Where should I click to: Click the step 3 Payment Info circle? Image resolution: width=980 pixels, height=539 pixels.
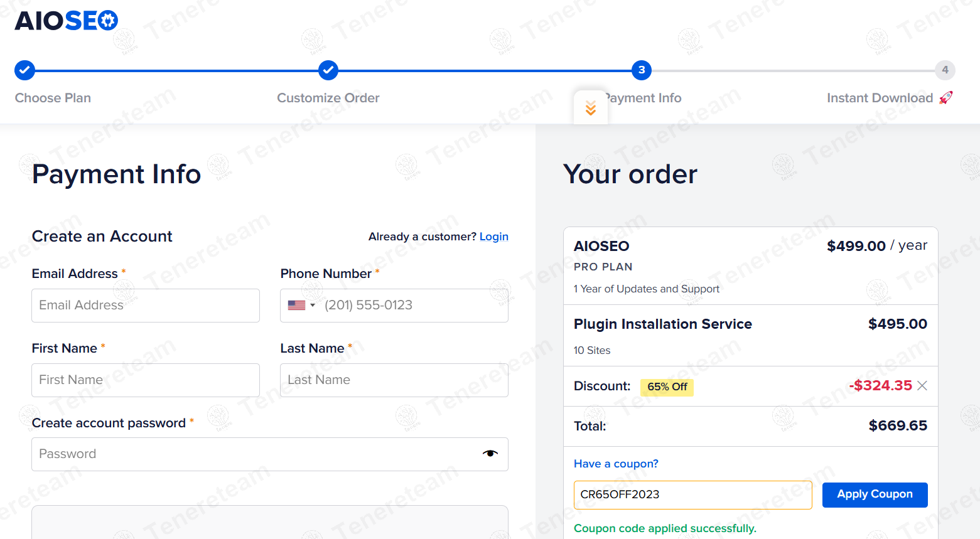tap(641, 70)
